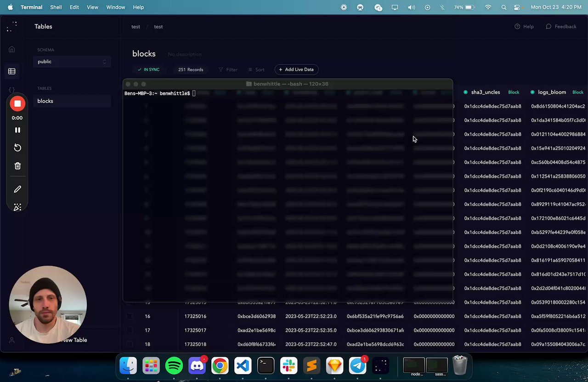Open Visual Studio Code in the Dock
Viewport: 588px width, 382px height.
(243, 365)
